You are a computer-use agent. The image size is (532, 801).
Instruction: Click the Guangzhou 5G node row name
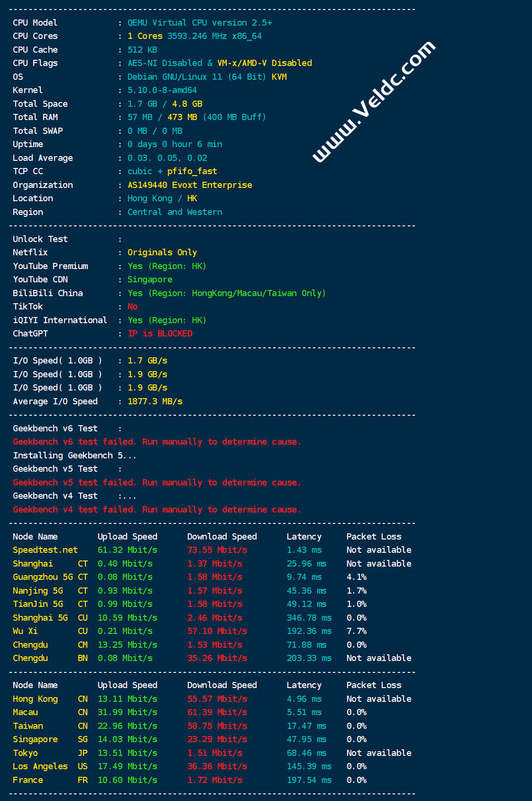[43, 577]
